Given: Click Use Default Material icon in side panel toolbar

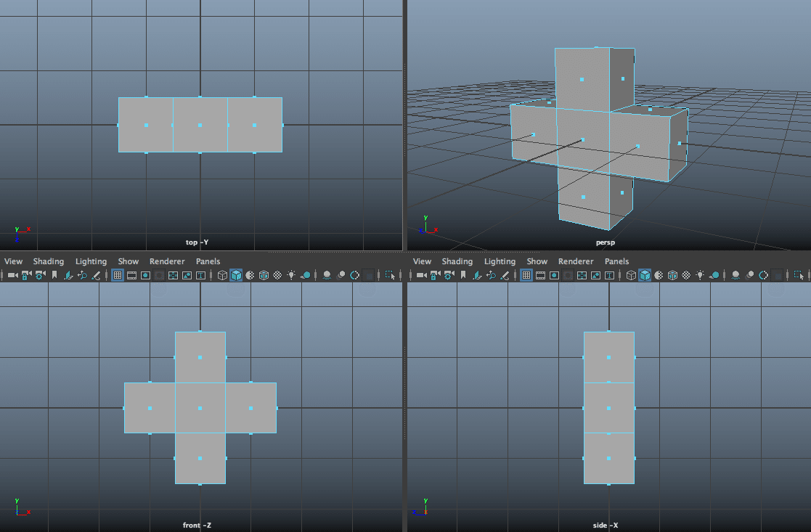Looking at the screenshot, I should 659,275.
